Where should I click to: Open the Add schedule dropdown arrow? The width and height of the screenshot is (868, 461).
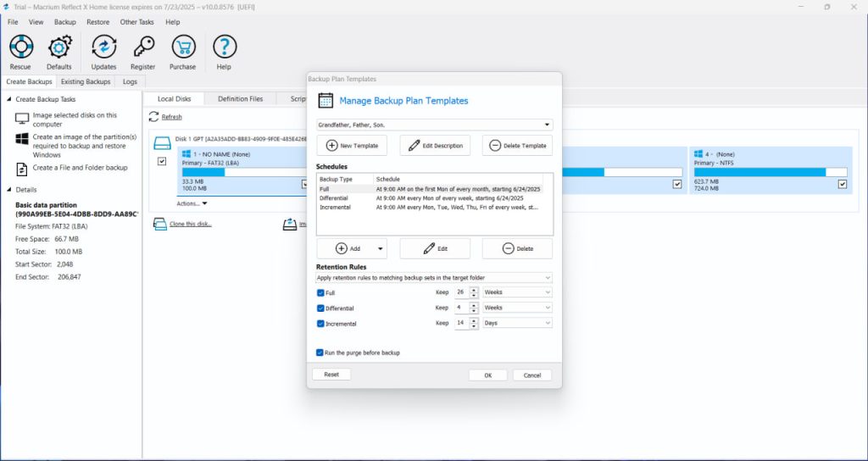click(x=381, y=249)
